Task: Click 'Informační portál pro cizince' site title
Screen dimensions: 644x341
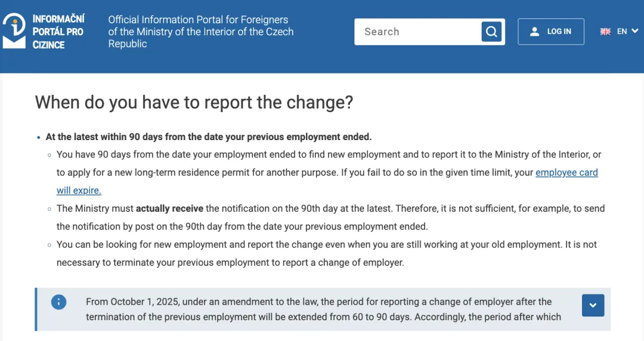Action: pyautogui.click(x=58, y=32)
